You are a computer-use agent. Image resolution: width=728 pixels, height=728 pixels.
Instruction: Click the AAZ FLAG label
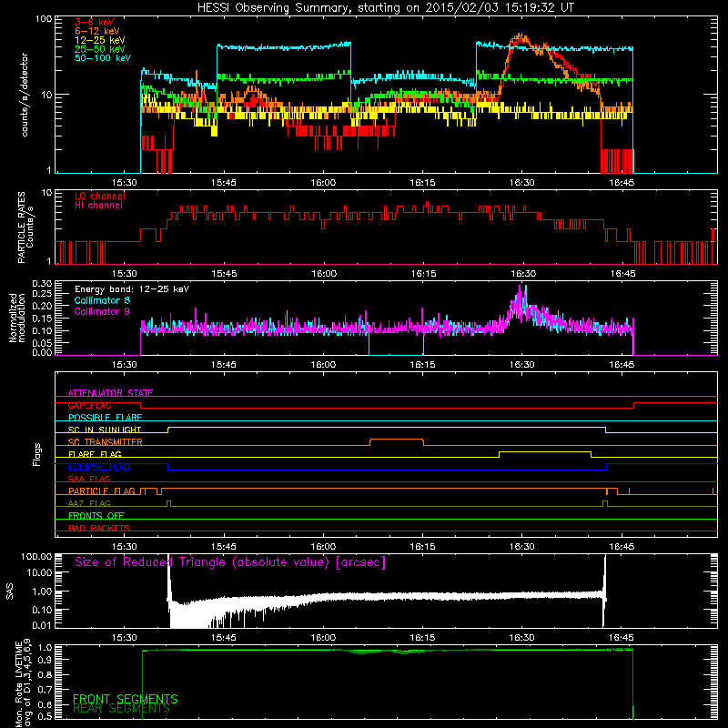(x=89, y=503)
